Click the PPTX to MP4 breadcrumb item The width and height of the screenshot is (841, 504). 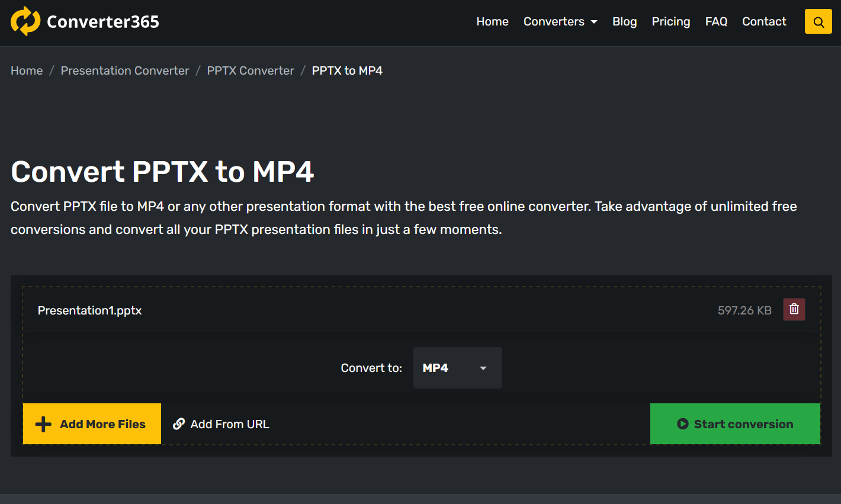(x=347, y=70)
